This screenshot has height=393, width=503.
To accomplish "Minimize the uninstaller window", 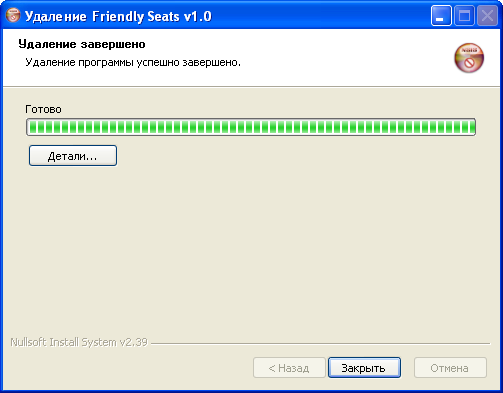I will tap(441, 15).
